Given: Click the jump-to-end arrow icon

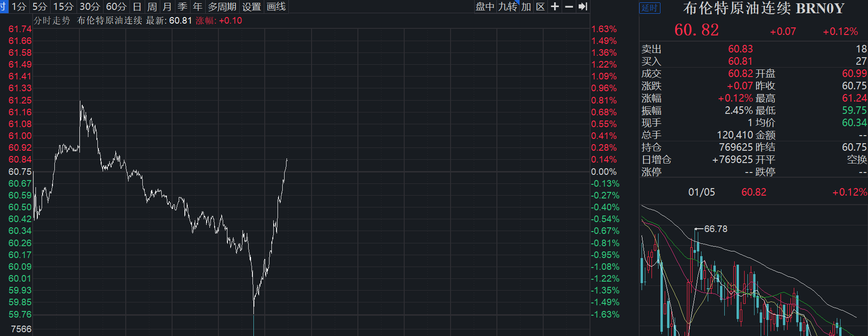Looking at the screenshot, I should click(x=583, y=7).
